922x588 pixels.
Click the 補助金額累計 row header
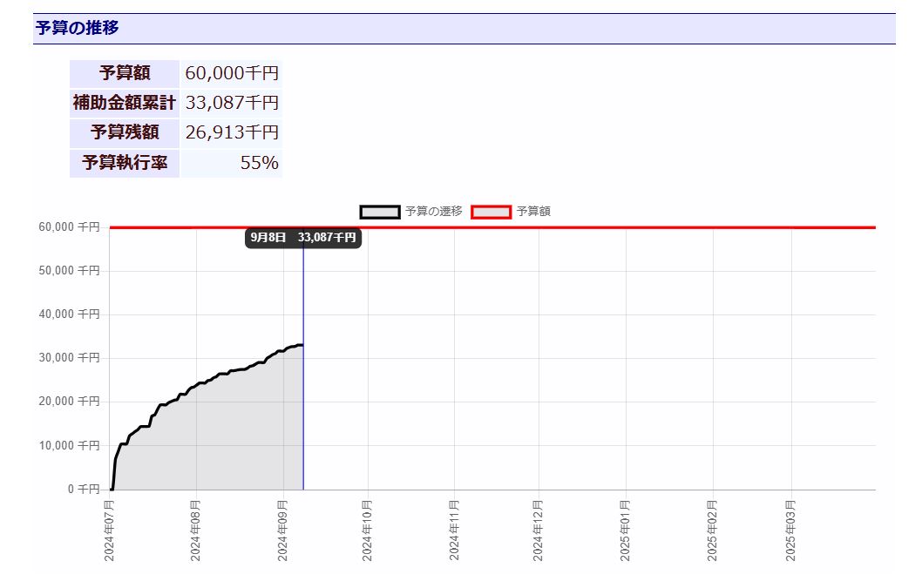(x=125, y=103)
